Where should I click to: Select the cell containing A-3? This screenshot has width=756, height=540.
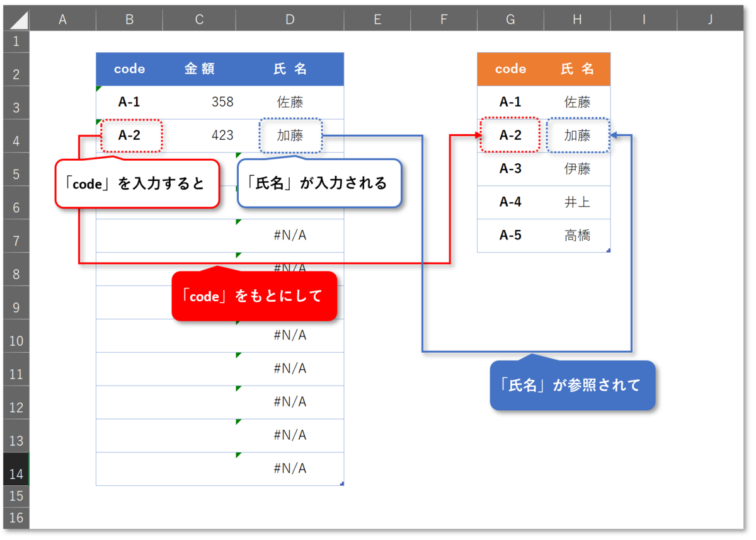pos(510,169)
